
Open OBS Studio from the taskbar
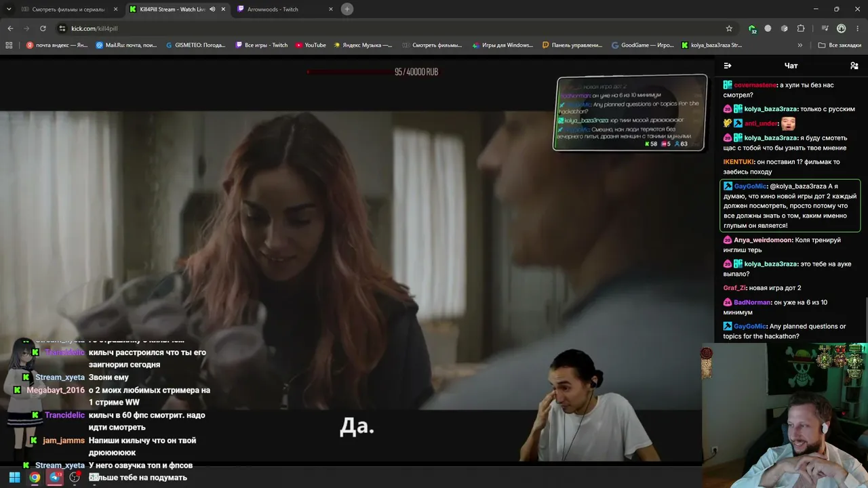point(75,477)
